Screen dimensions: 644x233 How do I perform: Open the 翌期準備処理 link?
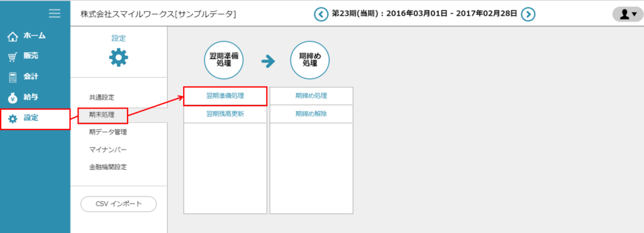tap(225, 96)
